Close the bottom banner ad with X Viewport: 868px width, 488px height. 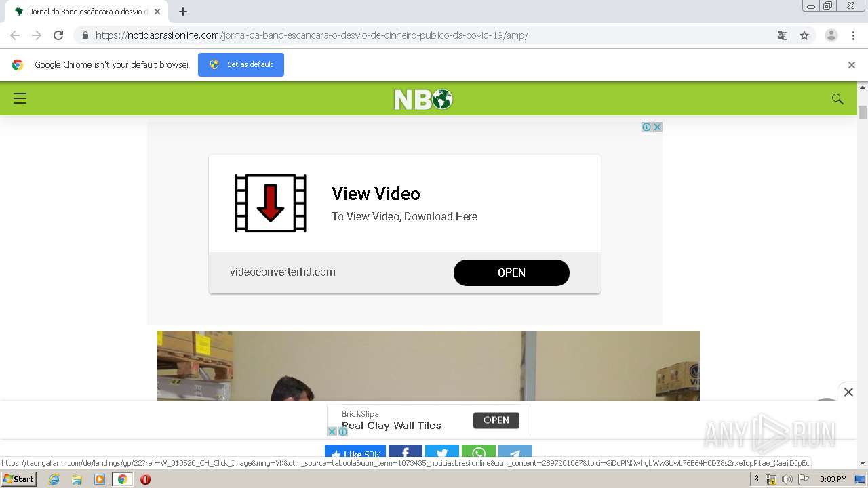click(x=848, y=392)
